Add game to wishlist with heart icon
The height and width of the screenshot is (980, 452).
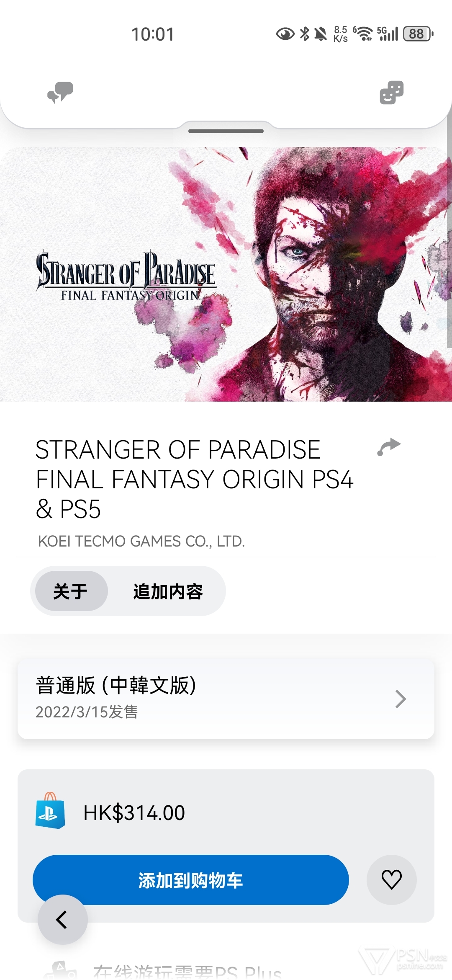pos(392,879)
